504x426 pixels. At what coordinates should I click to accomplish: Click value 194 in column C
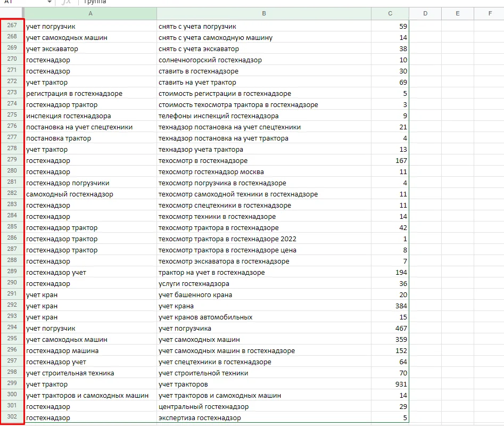(x=390, y=272)
